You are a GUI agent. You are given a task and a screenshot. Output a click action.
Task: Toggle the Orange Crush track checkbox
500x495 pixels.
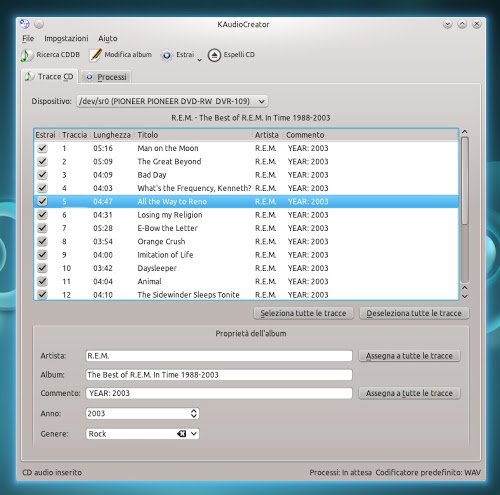pos(42,241)
